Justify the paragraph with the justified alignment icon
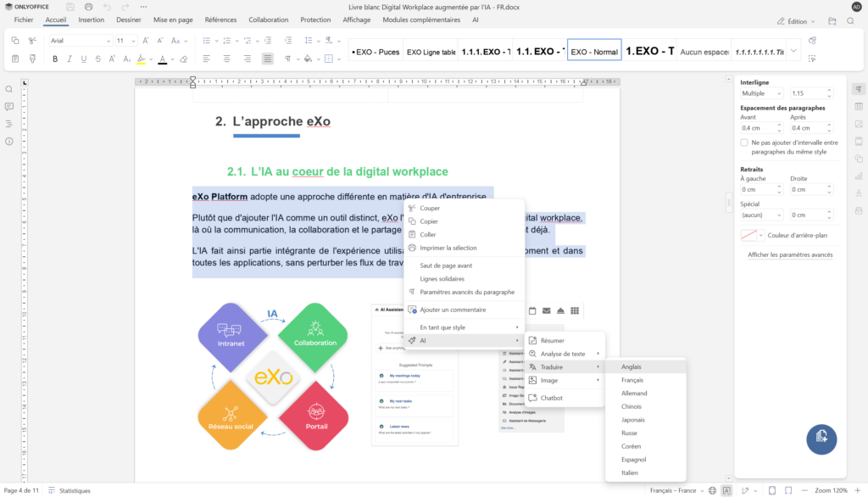 [268, 59]
